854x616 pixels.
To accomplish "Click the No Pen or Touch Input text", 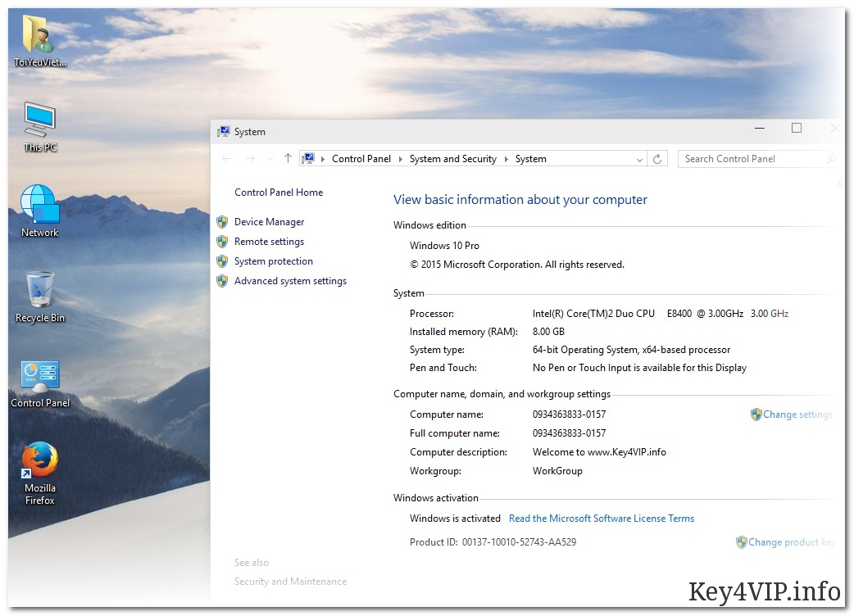I will [639, 368].
